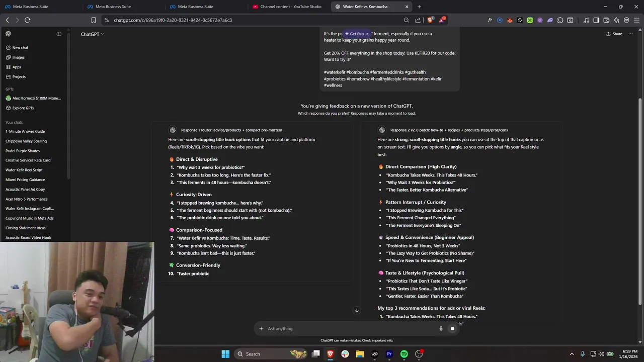Open the ChatGPT model selector dropdown

pyautogui.click(x=92, y=34)
